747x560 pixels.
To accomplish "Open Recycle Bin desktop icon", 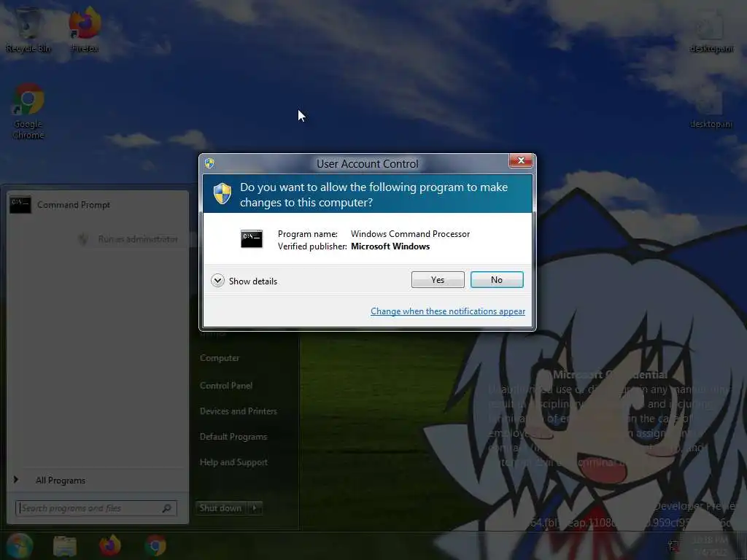I will click(28, 29).
